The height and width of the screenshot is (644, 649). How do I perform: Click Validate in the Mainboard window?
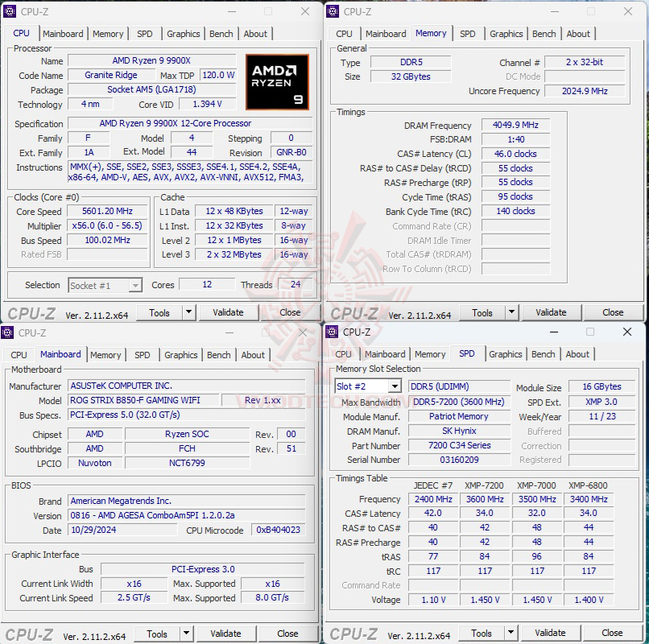click(x=226, y=633)
